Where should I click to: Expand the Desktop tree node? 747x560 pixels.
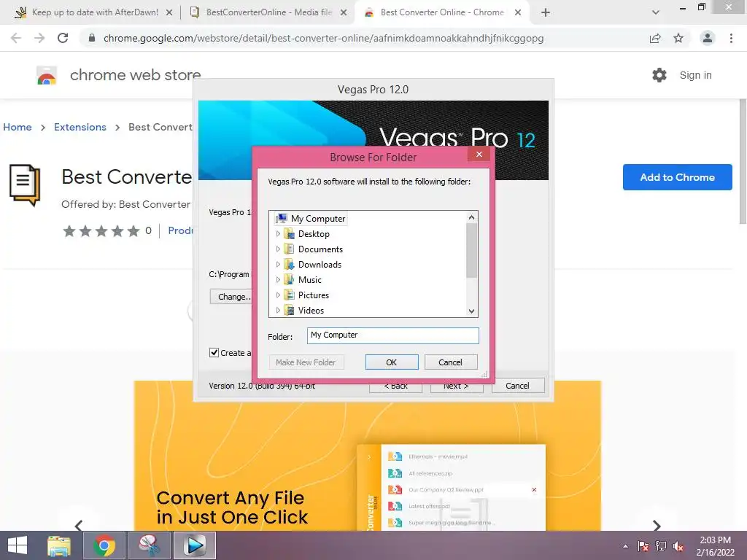click(278, 234)
